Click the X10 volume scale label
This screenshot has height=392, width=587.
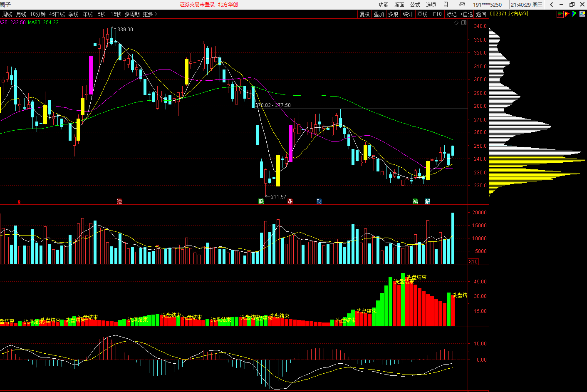[x=473, y=261]
